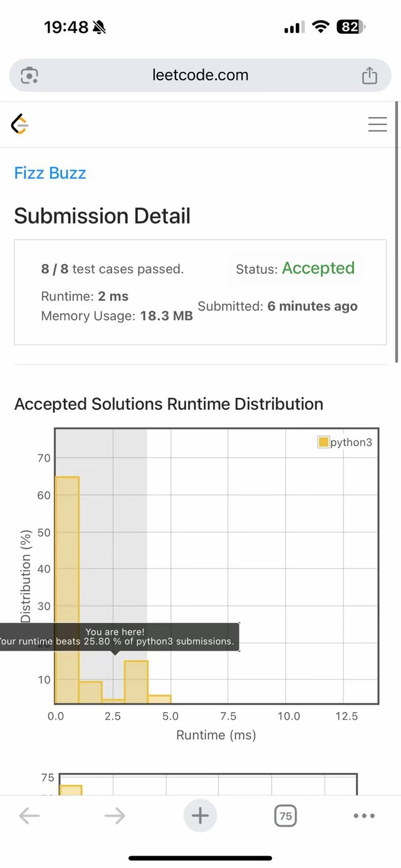
Task: Click the Accepted status text
Action: [318, 268]
